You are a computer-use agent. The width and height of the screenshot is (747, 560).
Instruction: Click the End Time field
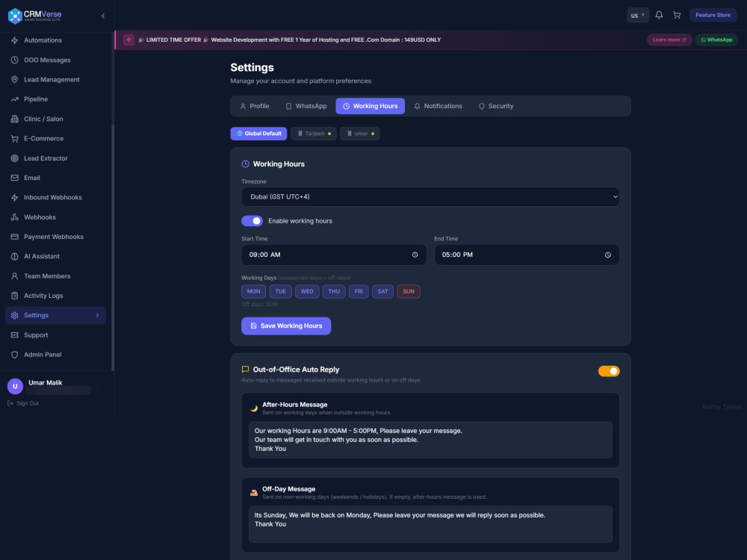click(527, 255)
